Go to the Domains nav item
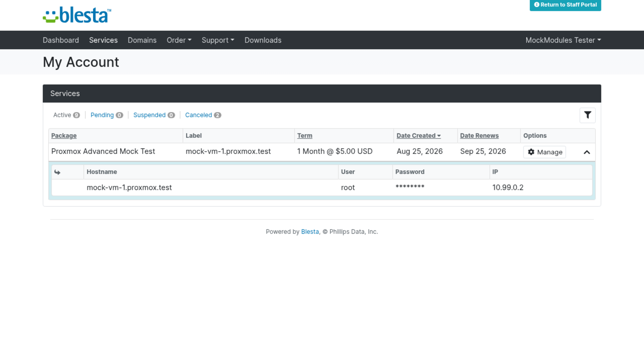This screenshot has width=644, height=362. 142,40
